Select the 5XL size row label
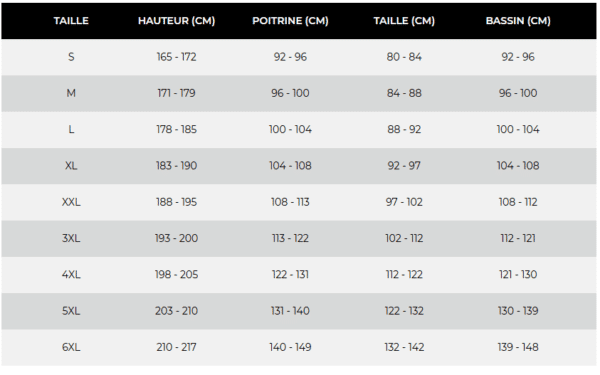This screenshot has width=600, height=375. click(71, 311)
